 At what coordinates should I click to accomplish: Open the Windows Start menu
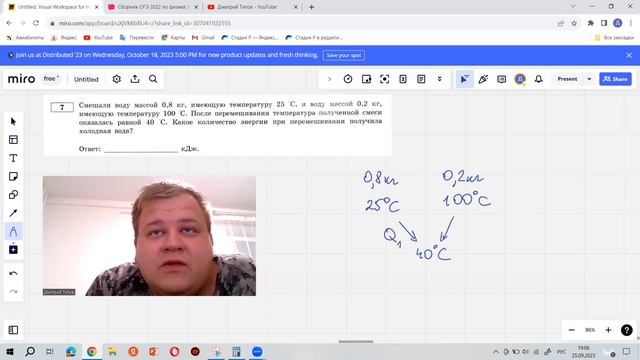[10, 351]
